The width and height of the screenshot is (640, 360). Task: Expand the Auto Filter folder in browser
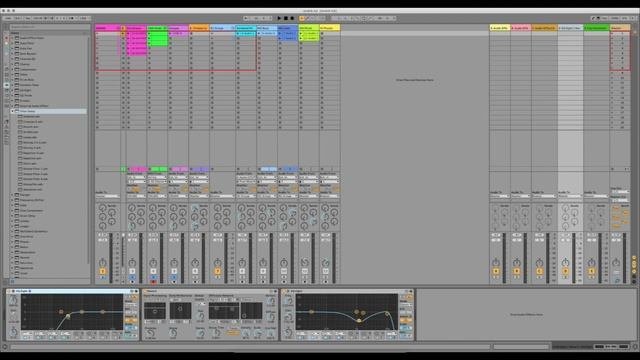tap(13, 43)
